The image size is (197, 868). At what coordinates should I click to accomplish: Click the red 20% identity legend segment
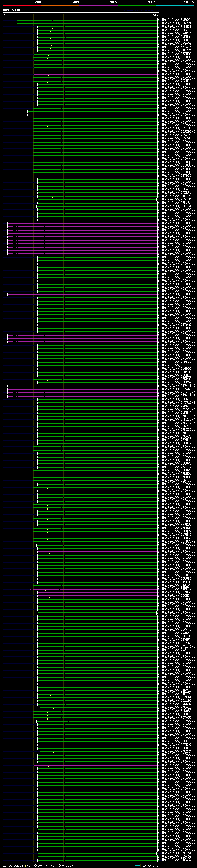click(22, 6)
